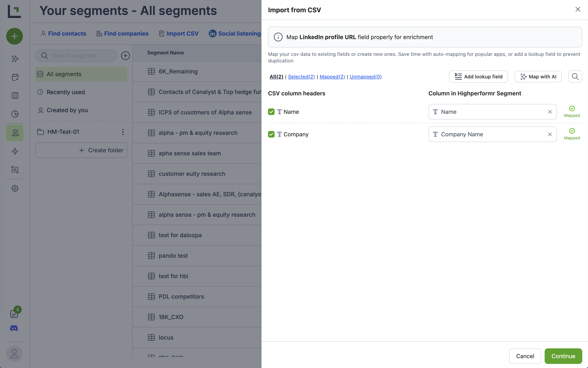Open the apha sense sales team segment
Screen dimensions: 588x368
(190, 153)
